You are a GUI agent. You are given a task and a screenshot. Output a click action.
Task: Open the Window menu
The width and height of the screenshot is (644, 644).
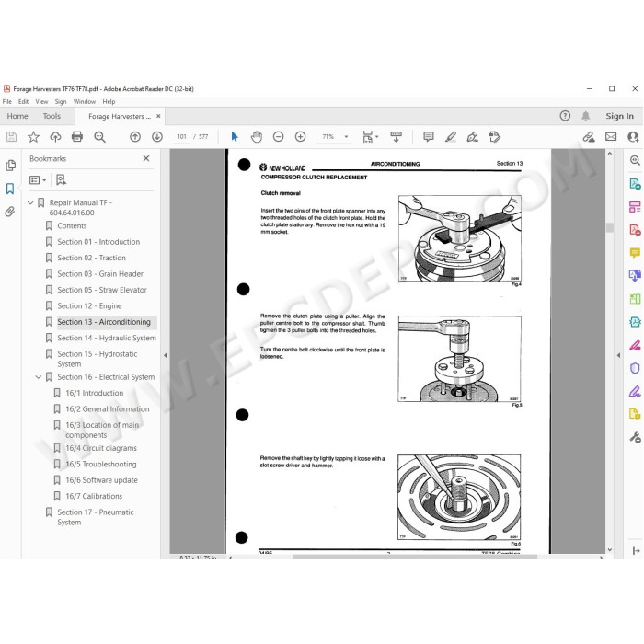85,101
